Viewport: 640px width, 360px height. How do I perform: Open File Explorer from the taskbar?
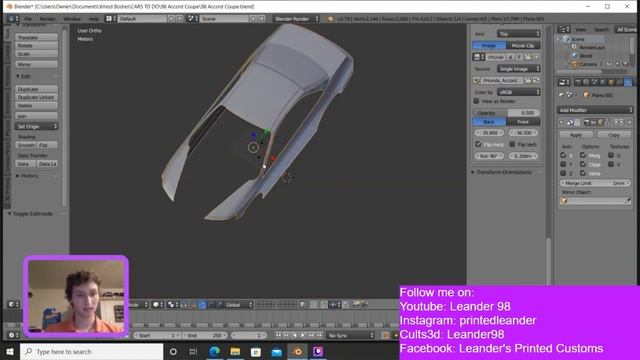click(x=235, y=351)
